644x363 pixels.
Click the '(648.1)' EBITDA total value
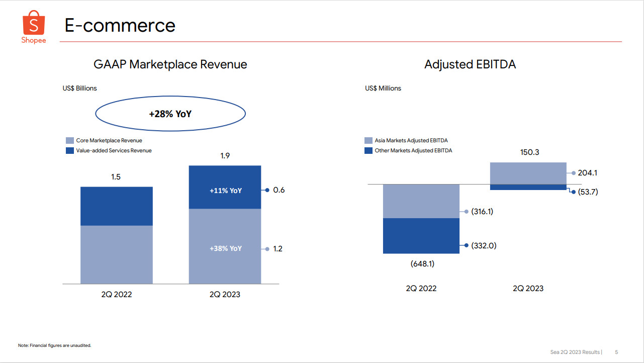coord(423,263)
